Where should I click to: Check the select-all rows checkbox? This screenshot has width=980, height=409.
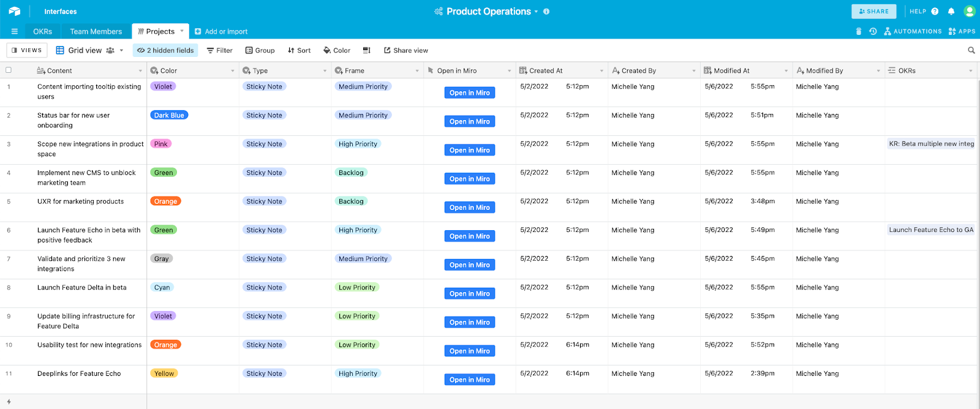(x=9, y=70)
